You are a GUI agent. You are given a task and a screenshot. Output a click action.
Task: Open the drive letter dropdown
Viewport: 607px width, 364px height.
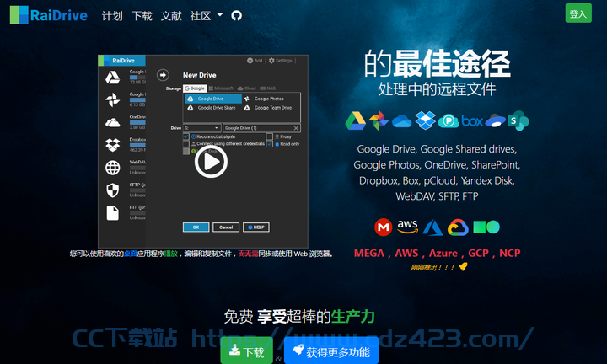201,128
